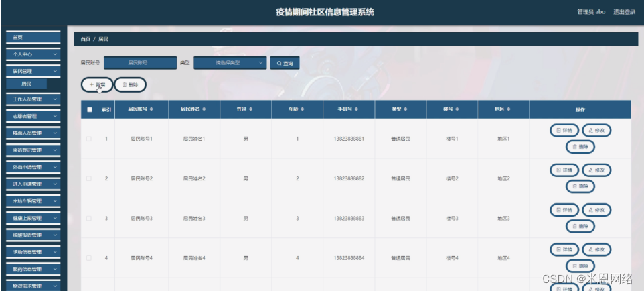Viewport: 644px width, 291px height.
Task: Open 来访车辆管理 in the sidebar
Action: (33, 201)
